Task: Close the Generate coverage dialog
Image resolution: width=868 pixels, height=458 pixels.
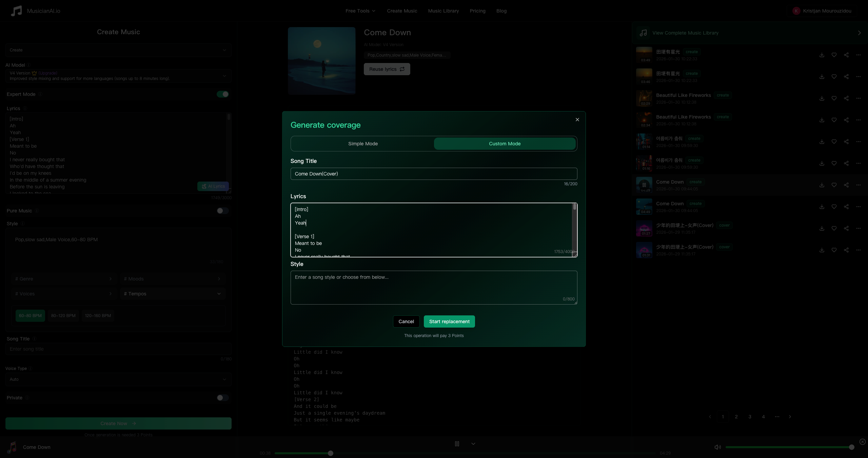Action: point(577,120)
